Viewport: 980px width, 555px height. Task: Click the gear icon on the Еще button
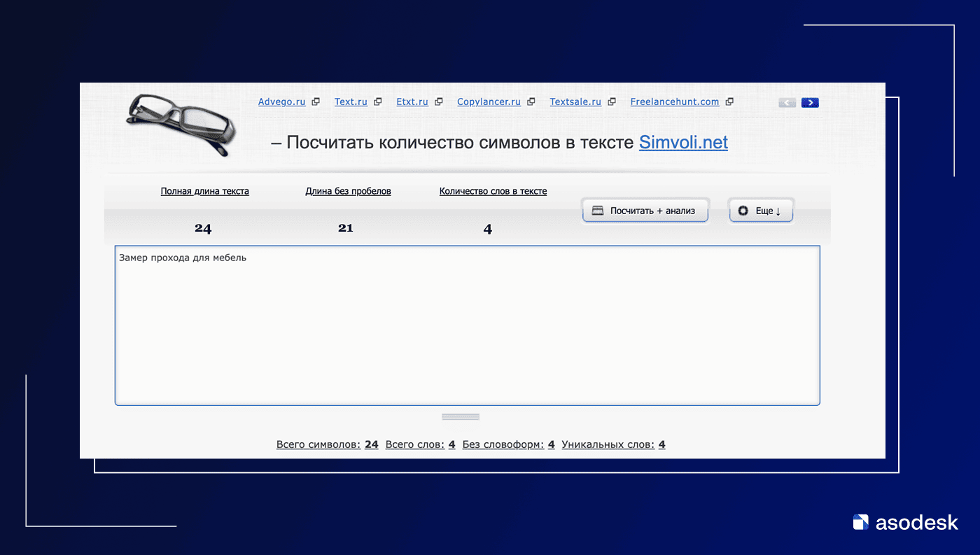743,211
